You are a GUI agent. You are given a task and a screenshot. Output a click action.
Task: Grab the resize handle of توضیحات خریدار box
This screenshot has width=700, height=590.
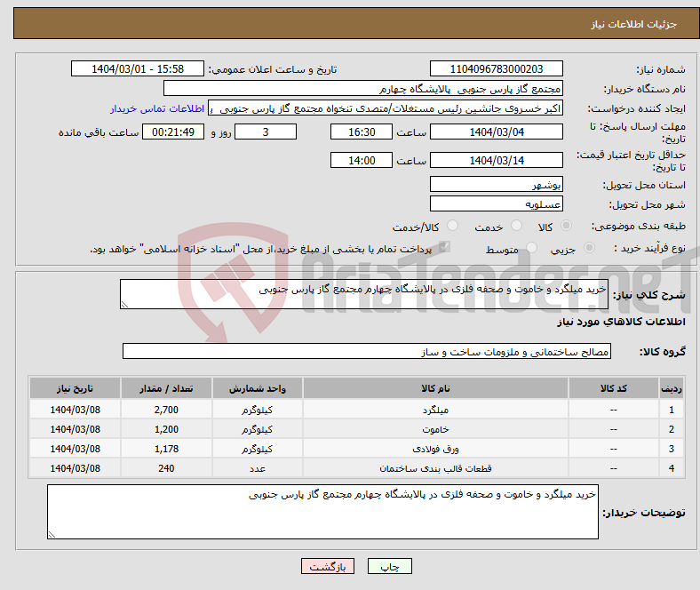[52, 534]
